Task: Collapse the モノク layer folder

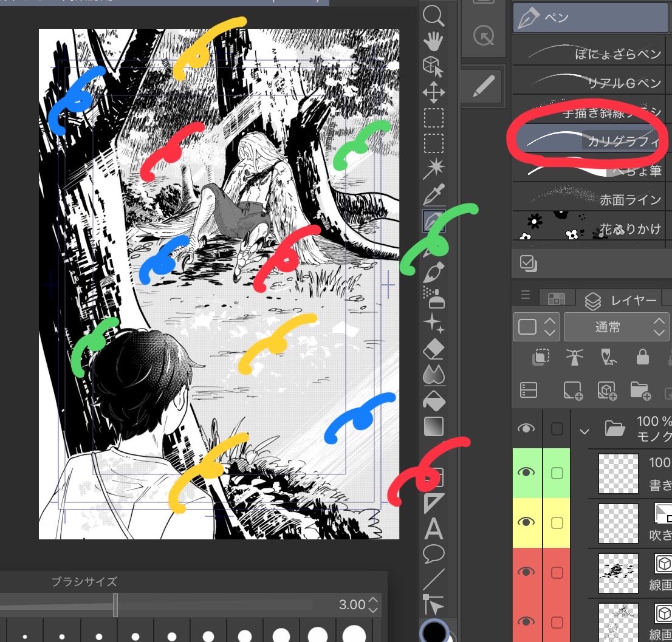Action: [x=584, y=431]
